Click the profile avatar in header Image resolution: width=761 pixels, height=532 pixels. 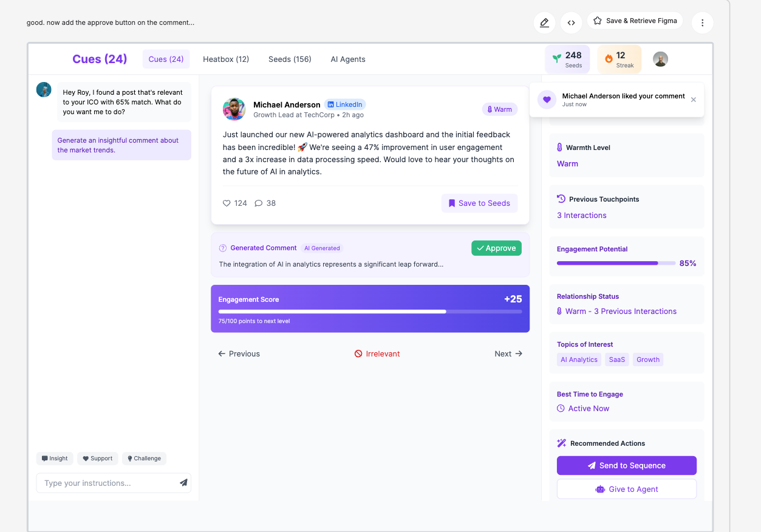click(x=660, y=59)
